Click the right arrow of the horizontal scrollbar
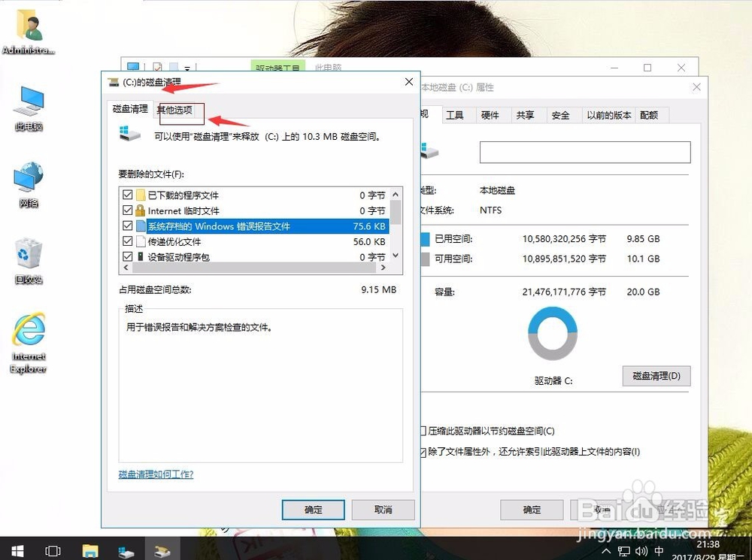 tap(384, 267)
